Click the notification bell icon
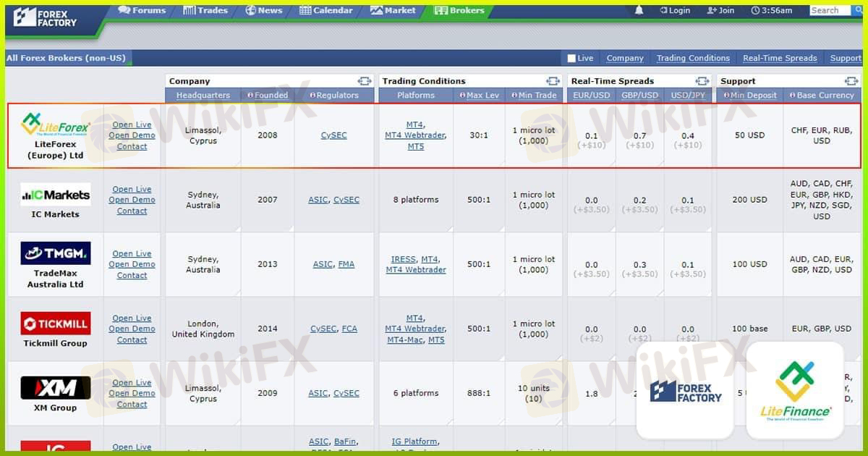The height and width of the screenshot is (456, 868). coord(639,10)
